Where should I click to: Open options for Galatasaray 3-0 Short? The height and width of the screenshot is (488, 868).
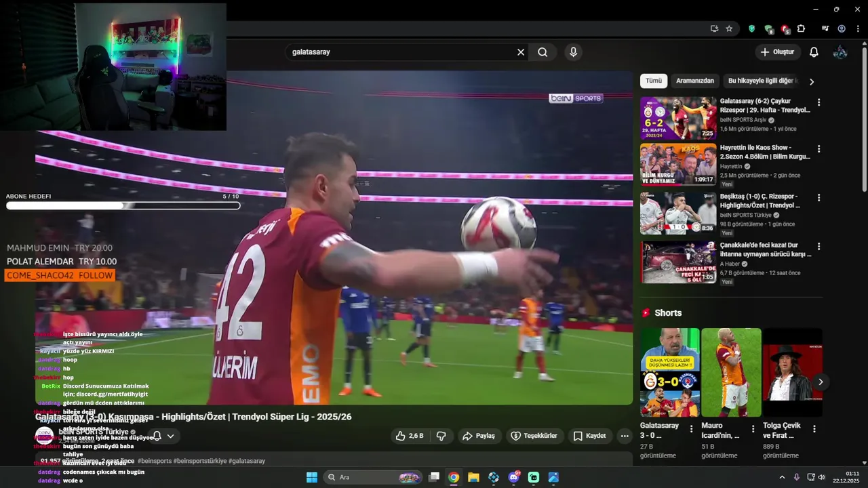pyautogui.click(x=691, y=428)
